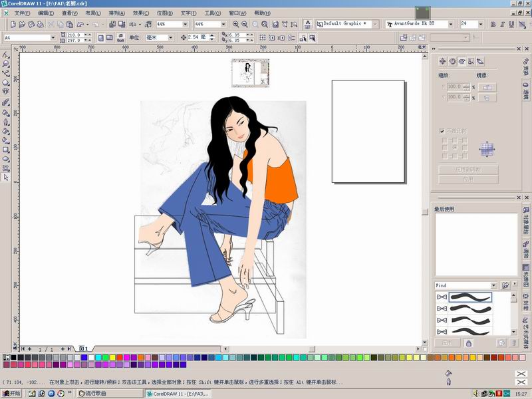Check the top-left anchor point box
The height and width of the screenshot is (399, 532).
pos(444,140)
